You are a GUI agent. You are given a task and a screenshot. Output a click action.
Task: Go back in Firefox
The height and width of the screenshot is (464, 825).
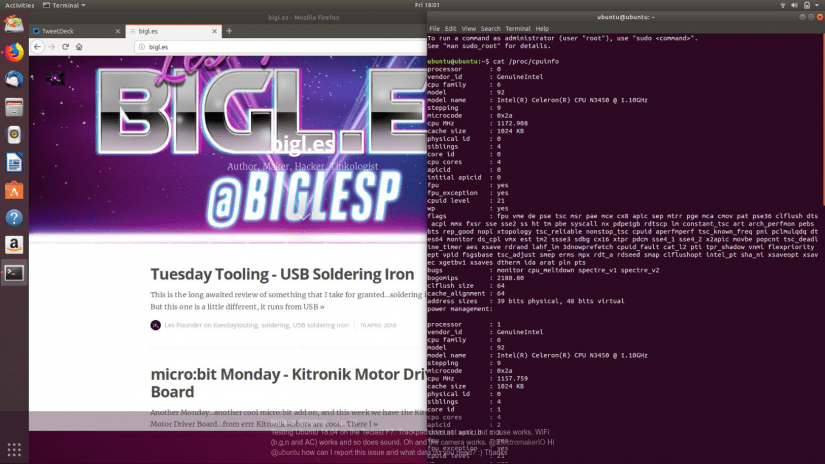pyautogui.click(x=37, y=47)
